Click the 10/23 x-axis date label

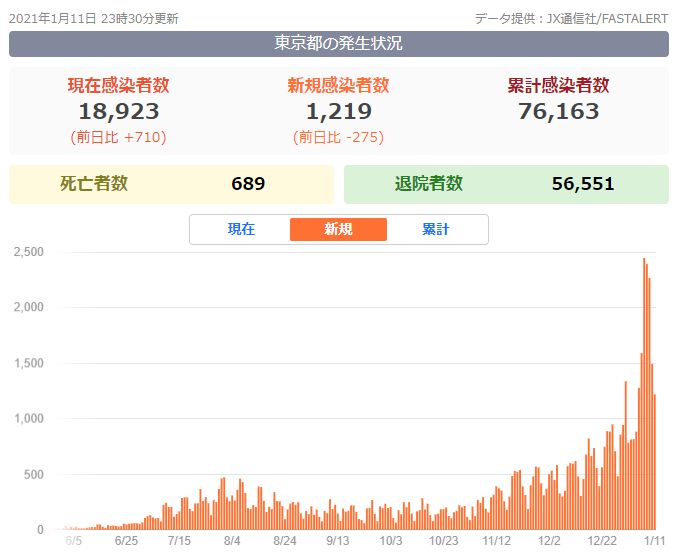tap(444, 540)
